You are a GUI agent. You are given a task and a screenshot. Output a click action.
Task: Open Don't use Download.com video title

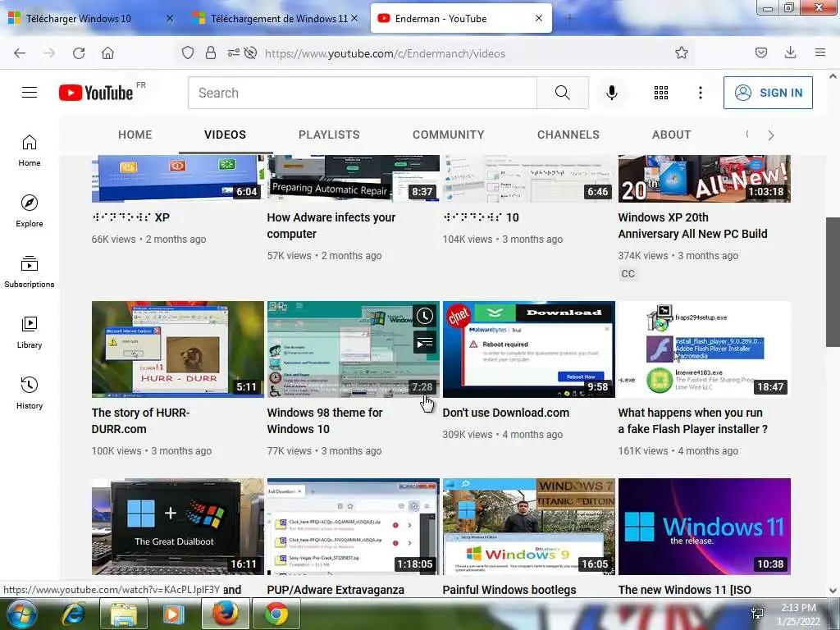[505, 413]
